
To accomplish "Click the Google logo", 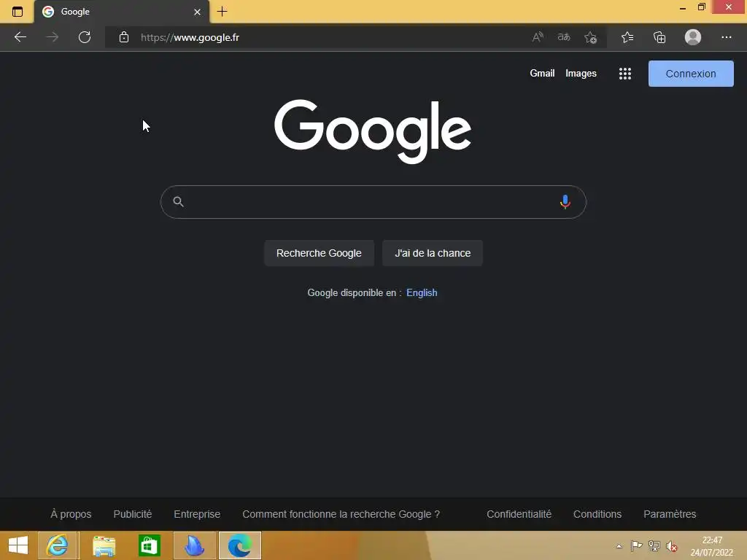I will coord(373,131).
